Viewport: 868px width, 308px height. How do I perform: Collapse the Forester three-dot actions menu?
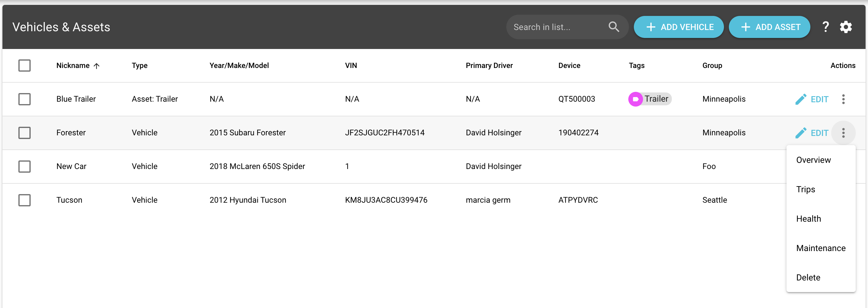click(843, 133)
